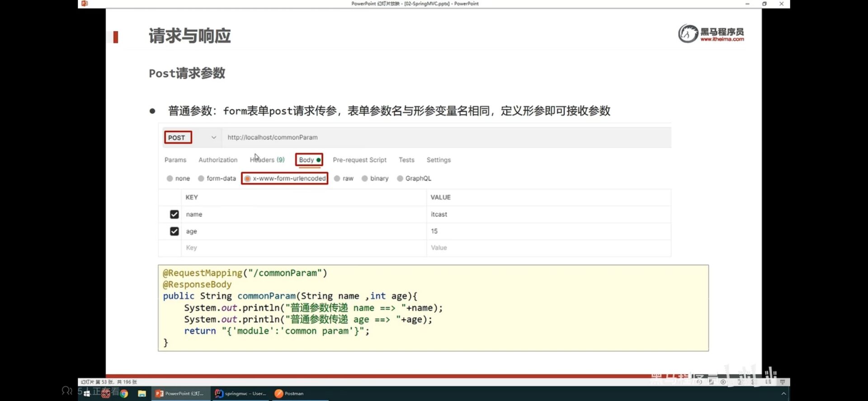Click the @RequestMapping annotation line
The width and height of the screenshot is (868, 401).
click(245, 273)
